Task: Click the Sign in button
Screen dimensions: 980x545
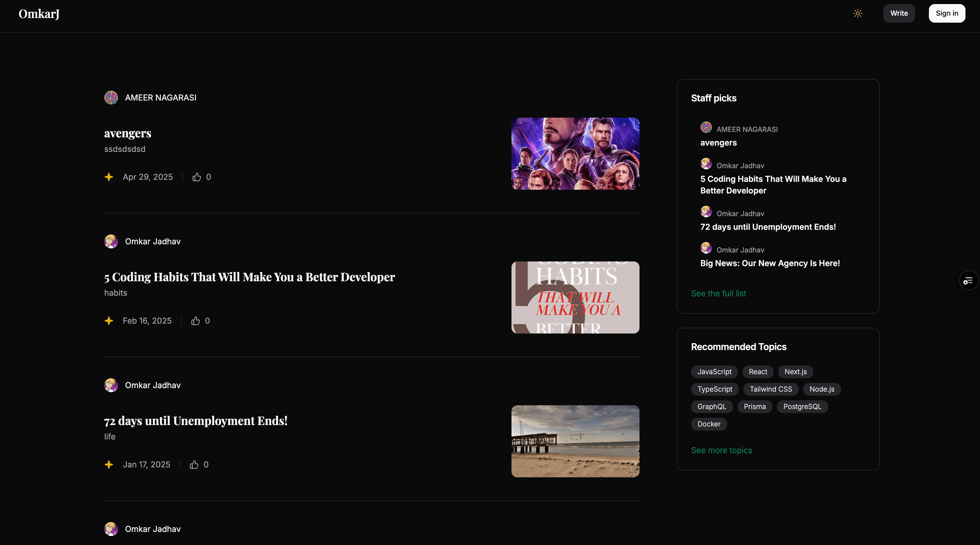Action: pyautogui.click(x=947, y=13)
